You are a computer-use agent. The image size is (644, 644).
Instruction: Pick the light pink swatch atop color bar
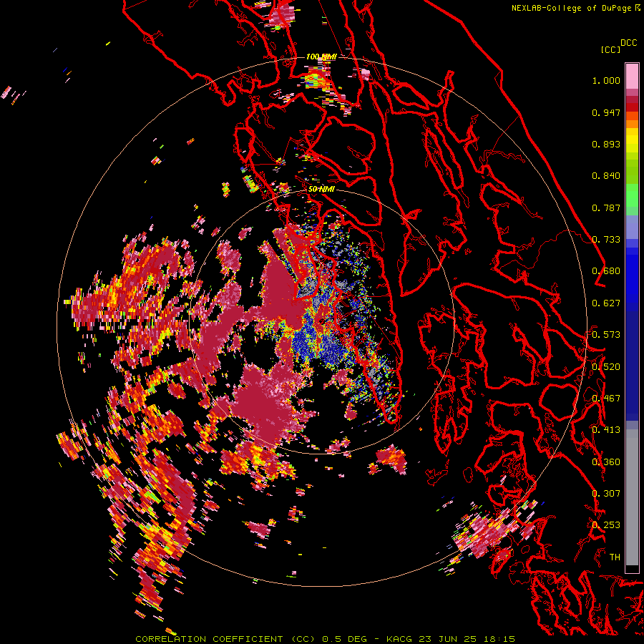(632, 76)
